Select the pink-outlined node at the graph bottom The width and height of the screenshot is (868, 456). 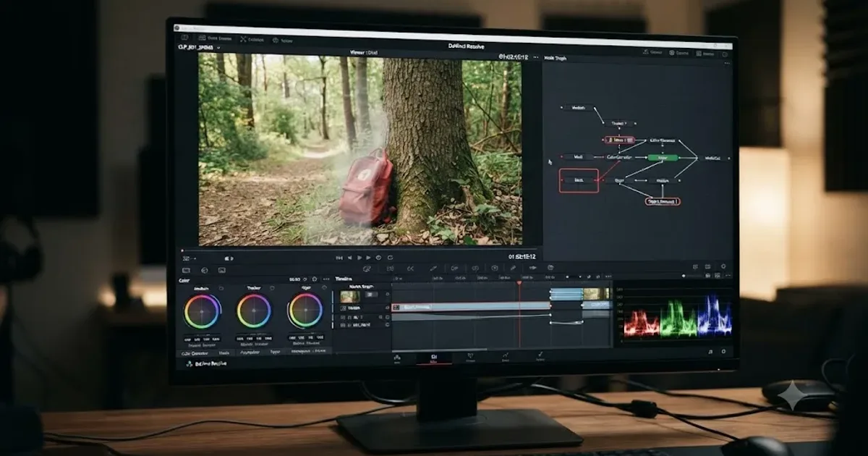pyautogui.click(x=662, y=201)
